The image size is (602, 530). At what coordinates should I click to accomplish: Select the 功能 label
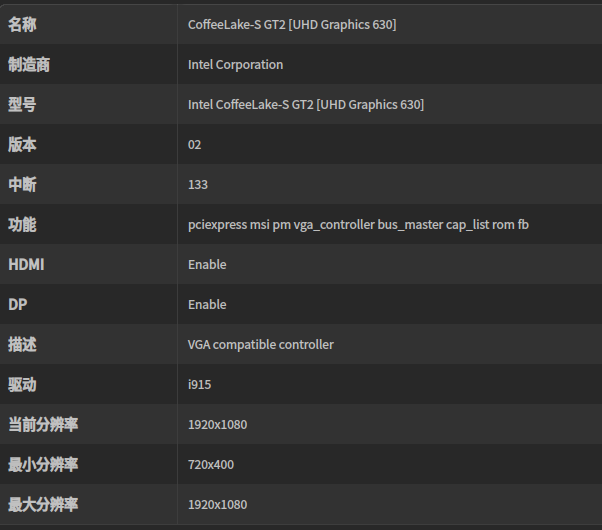pyautogui.click(x=22, y=224)
